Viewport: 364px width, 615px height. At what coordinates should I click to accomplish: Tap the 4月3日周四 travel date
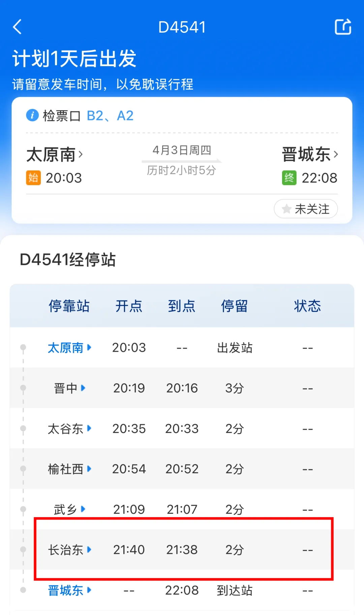[182, 150]
